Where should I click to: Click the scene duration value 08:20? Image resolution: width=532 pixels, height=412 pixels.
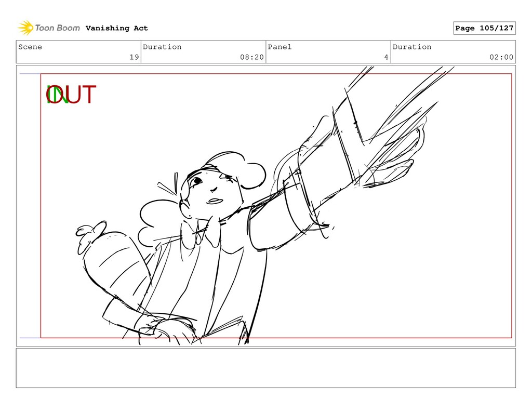click(252, 57)
